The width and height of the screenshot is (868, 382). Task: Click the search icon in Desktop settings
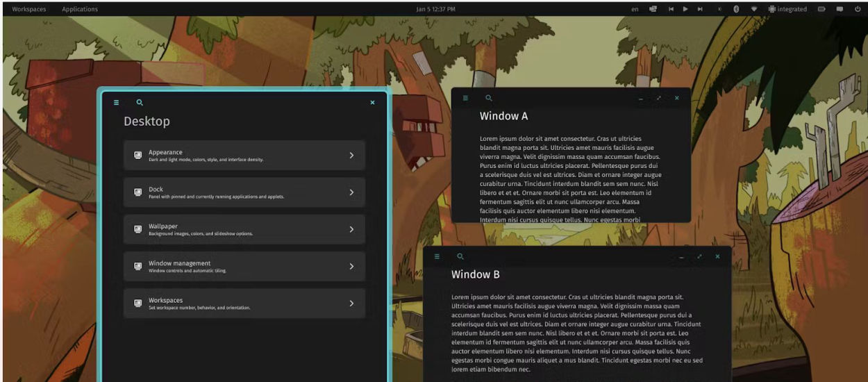(140, 103)
